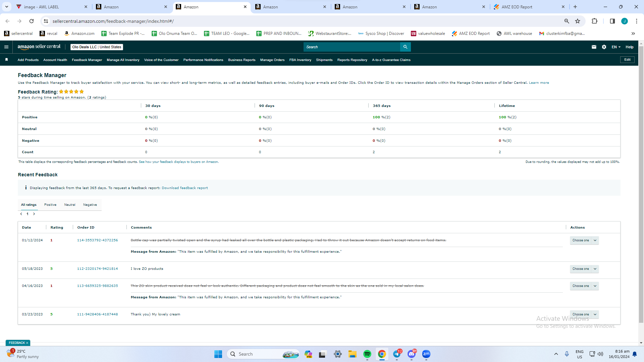The width and height of the screenshot is (644, 362).
Task: Close the FEEDBACK tag at bottom left
Action: [27, 343]
